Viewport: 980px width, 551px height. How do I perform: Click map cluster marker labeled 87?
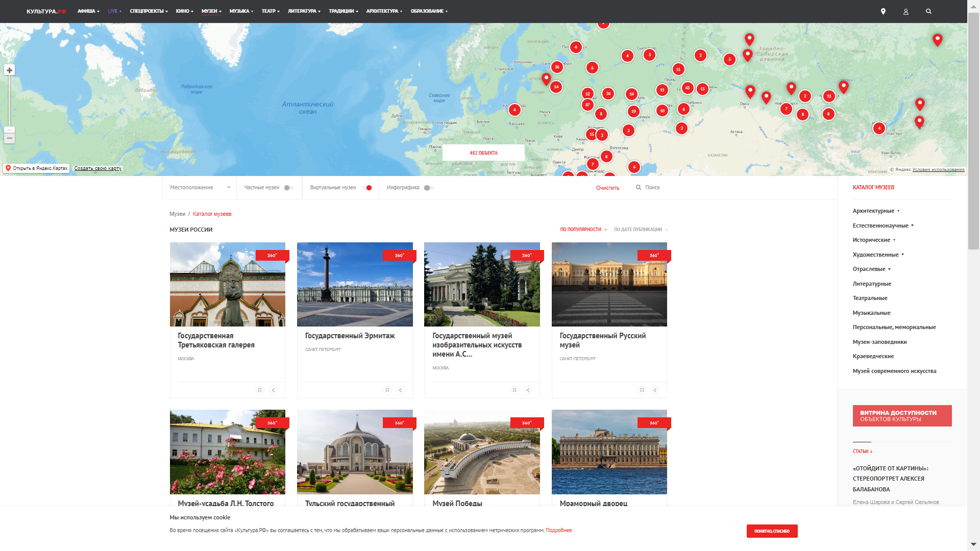[587, 105]
